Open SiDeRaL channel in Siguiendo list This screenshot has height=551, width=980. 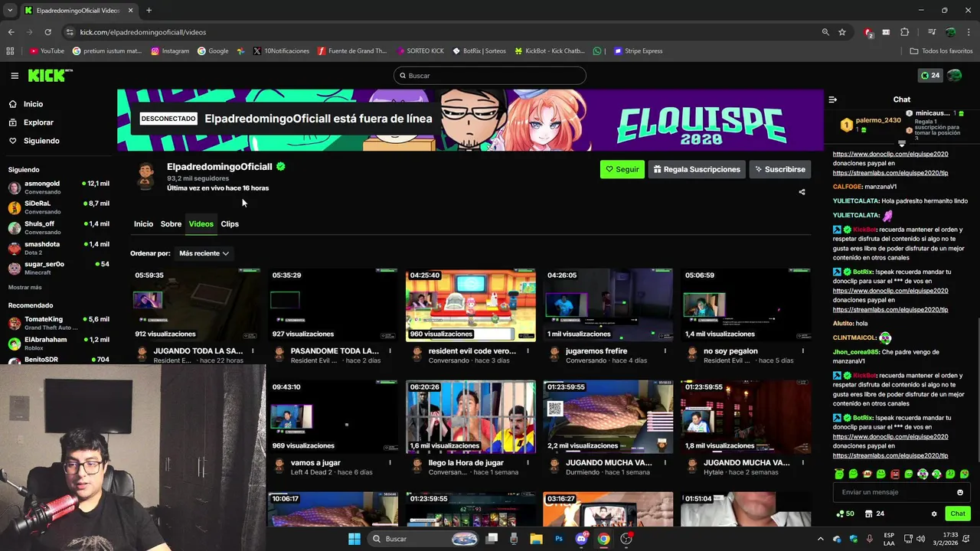pos(58,207)
